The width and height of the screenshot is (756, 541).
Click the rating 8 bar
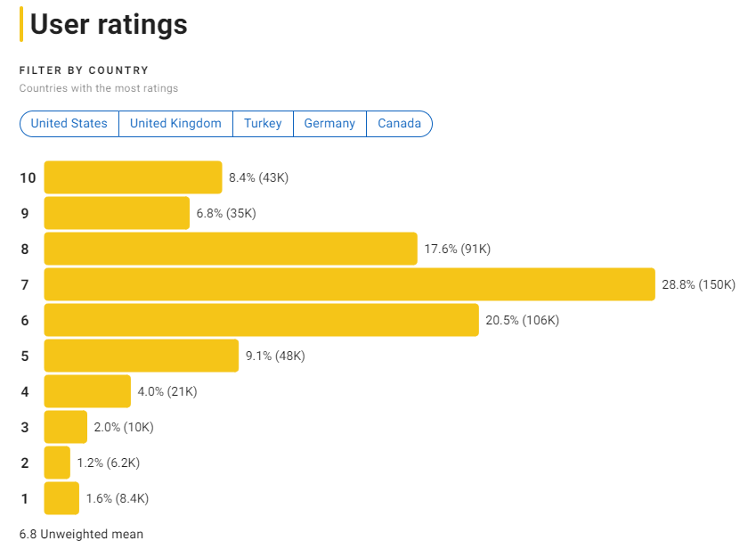point(227,249)
